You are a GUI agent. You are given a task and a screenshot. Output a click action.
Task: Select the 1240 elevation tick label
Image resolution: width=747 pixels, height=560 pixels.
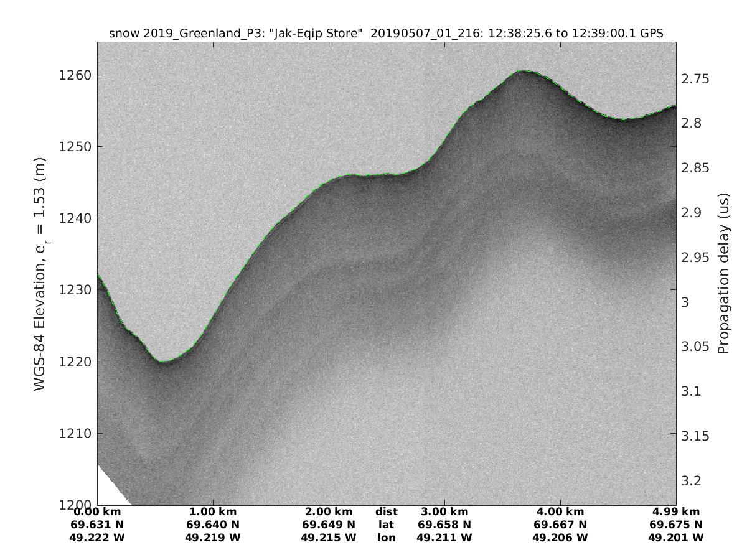pyautogui.click(x=75, y=218)
